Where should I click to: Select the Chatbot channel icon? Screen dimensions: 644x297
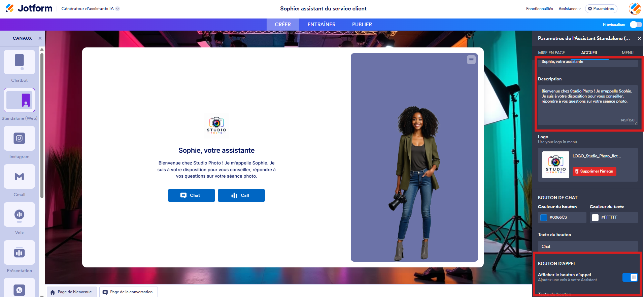coord(19,62)
